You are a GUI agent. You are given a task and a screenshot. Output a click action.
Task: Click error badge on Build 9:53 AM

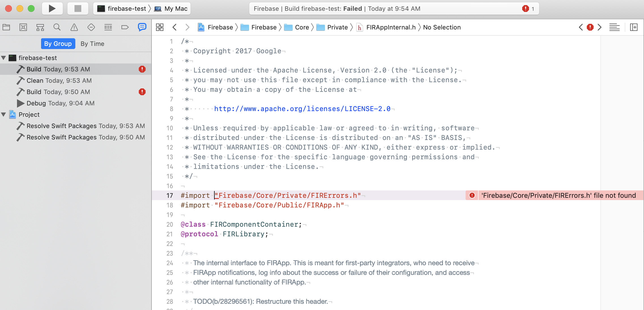point(142,69)
